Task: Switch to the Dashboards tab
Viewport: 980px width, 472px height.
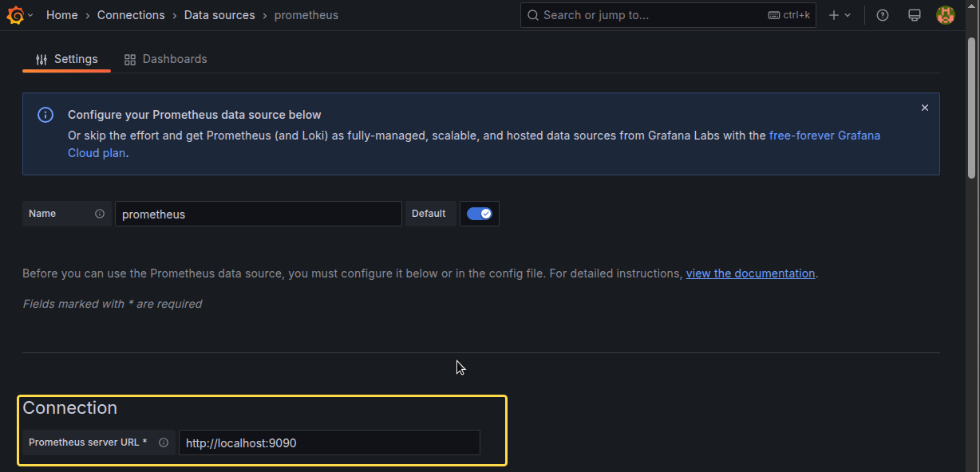Action: click(165, 59)
